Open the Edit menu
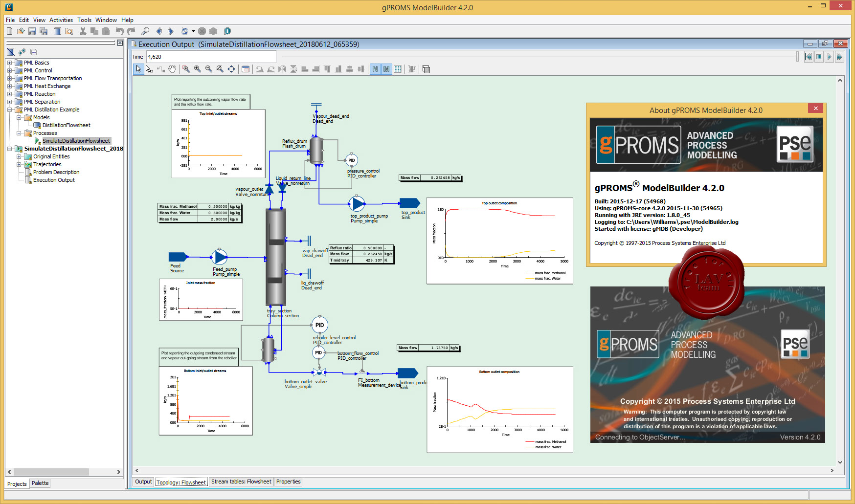Screen dimensions: 855x504 [24, 20]
